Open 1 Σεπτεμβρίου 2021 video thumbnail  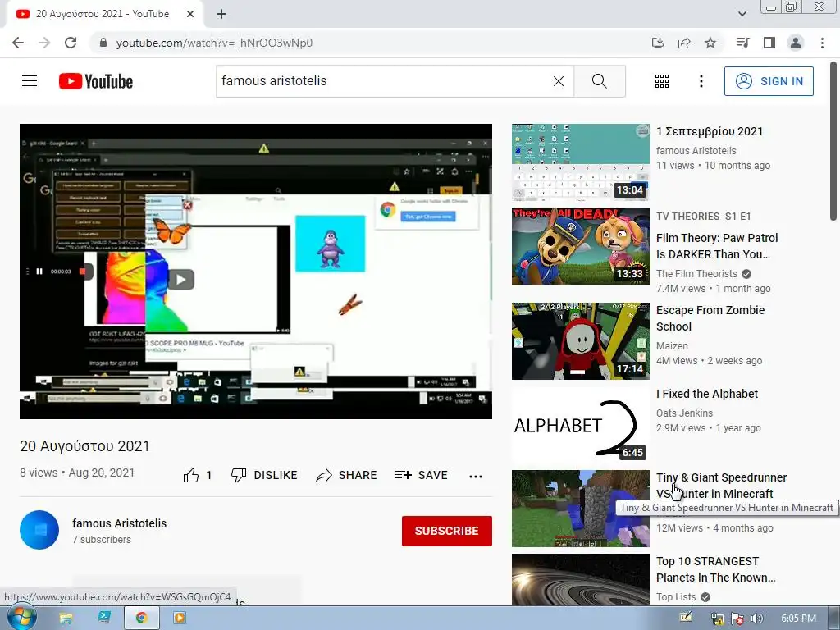pos(581,162)
